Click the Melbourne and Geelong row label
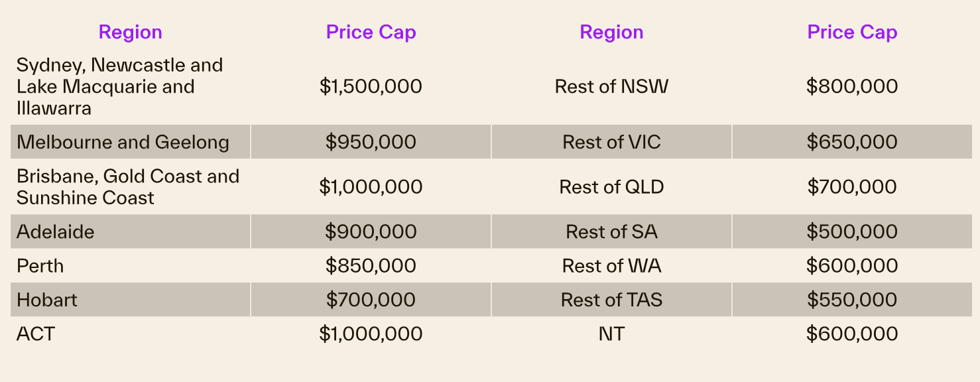This screenshot has height=382, width=980. coord(123,142)
